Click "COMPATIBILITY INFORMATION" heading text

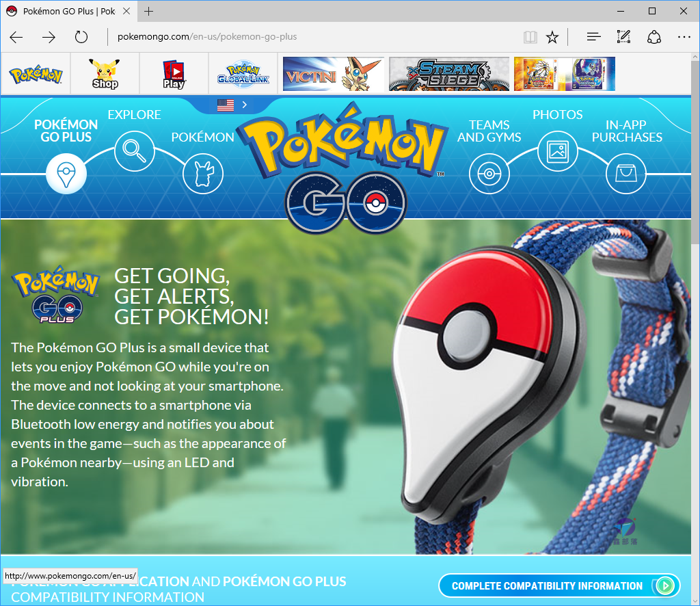tap(107, 597)
